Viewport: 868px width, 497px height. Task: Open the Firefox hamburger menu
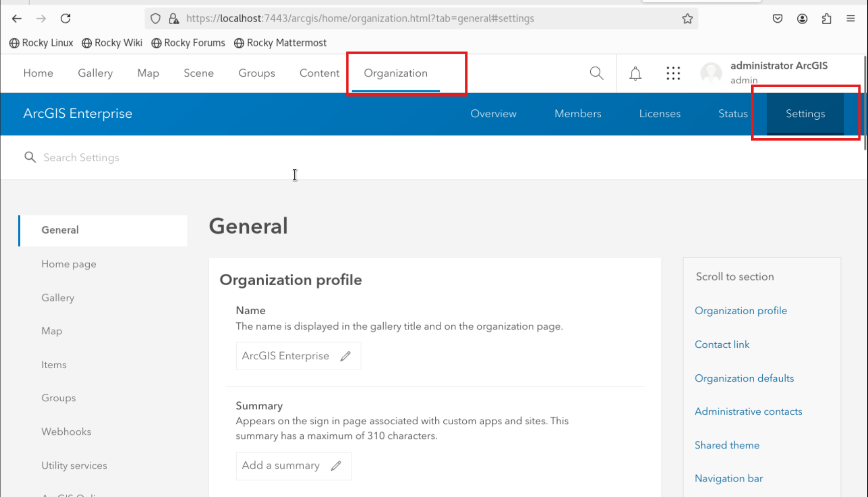(851, 19)
